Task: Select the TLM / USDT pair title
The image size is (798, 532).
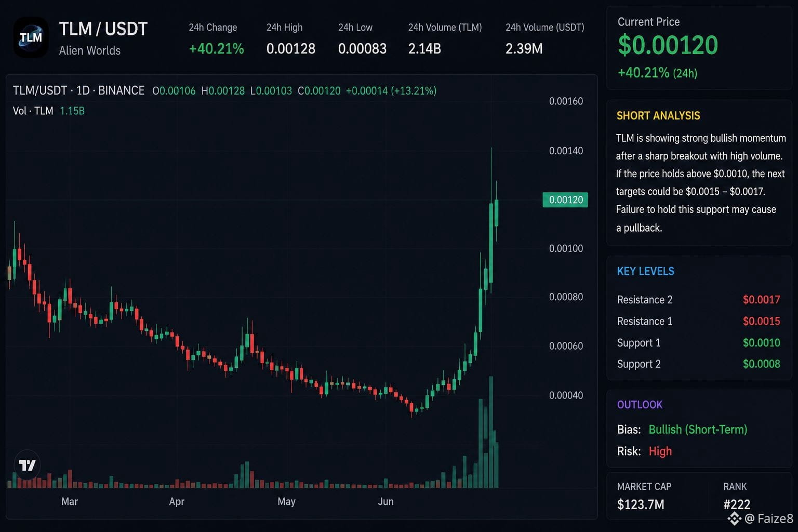Action: coord(103,29)
